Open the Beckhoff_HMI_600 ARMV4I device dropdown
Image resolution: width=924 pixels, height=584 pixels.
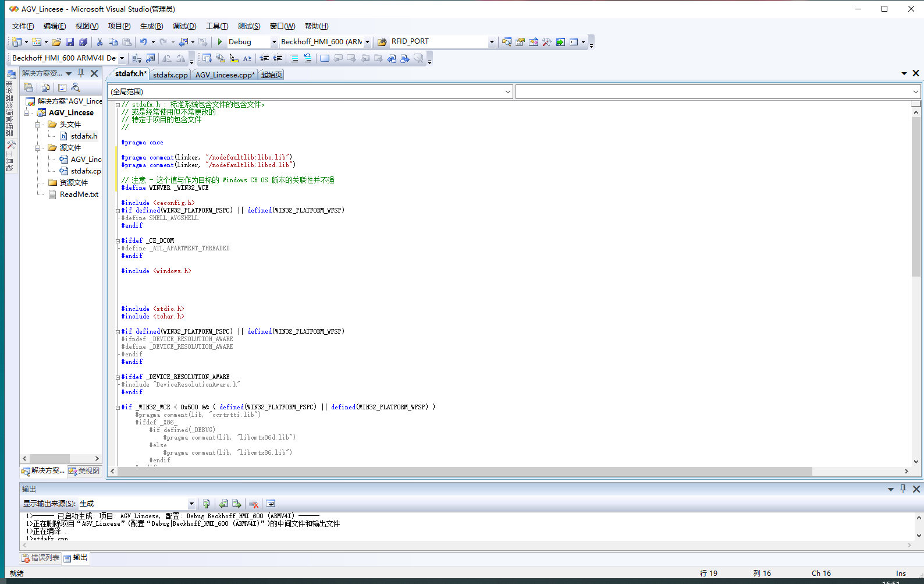pos(122,58)
